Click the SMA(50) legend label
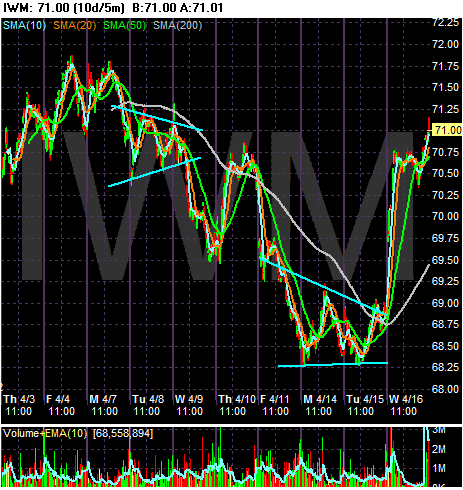463x490 pixels. click(x=125, y=25)
